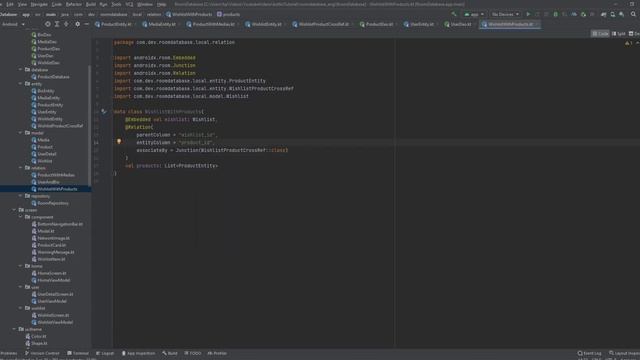Switch to WishlistEntity.kt editor tab
Screen dimensions: 640x360
pyautogui.click(x=266, y=24)
